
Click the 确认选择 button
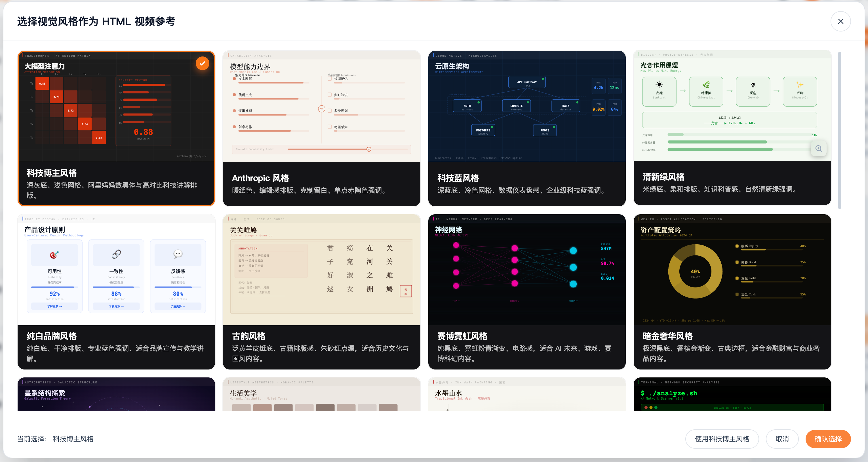point(828,438)
